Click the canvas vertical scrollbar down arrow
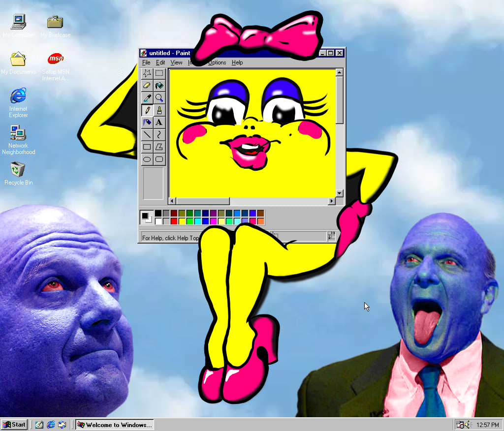Screen dimensions: 504x431 pyautogui.click(x=339, y=193)
